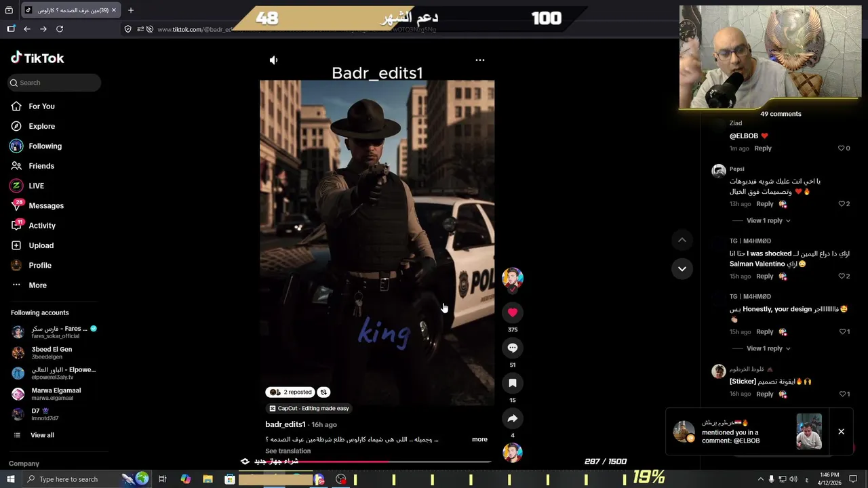
Task: Seek along the video progress bar
Action: (x=377, y=462)
